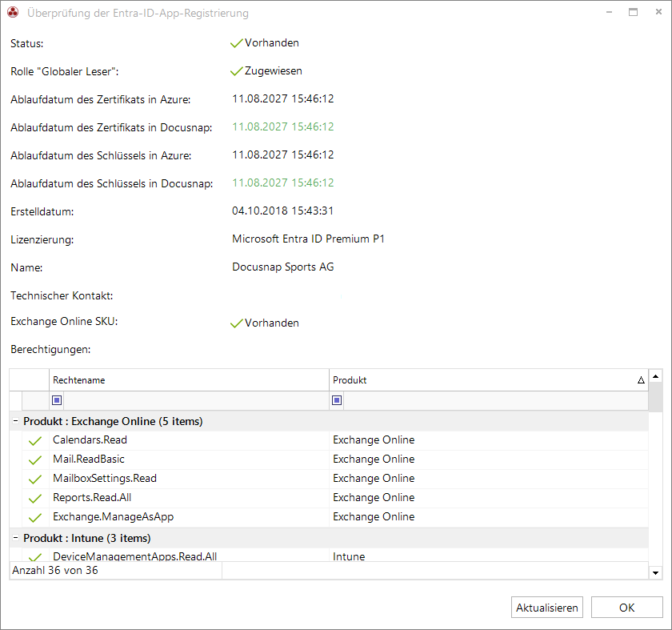The width and height of the screenshot is (672, 630).
Task: Close the dialog window
Action: pyautogui.click(x=658, y=12)
